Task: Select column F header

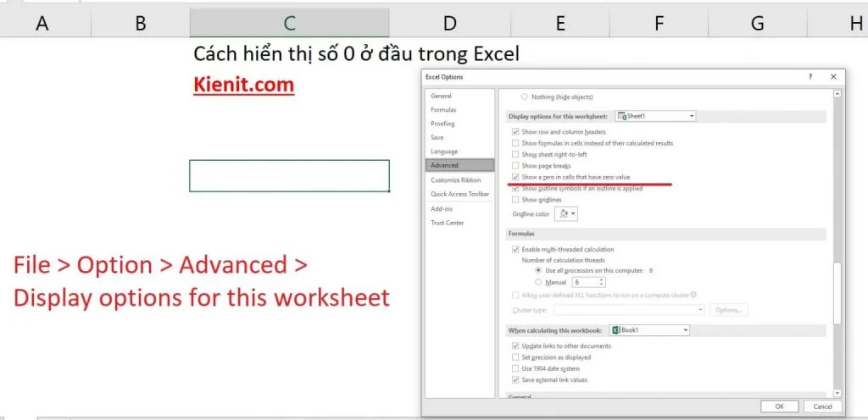Action: (x=659, y=23)
